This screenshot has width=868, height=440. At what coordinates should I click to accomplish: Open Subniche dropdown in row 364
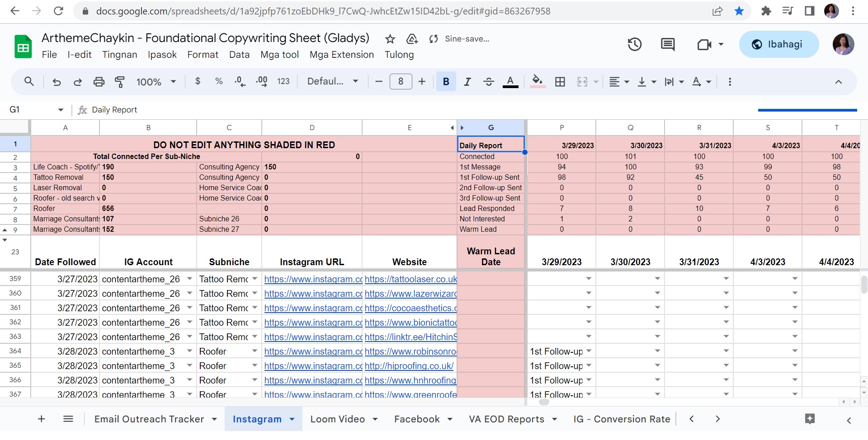click(x=255, y=351)
